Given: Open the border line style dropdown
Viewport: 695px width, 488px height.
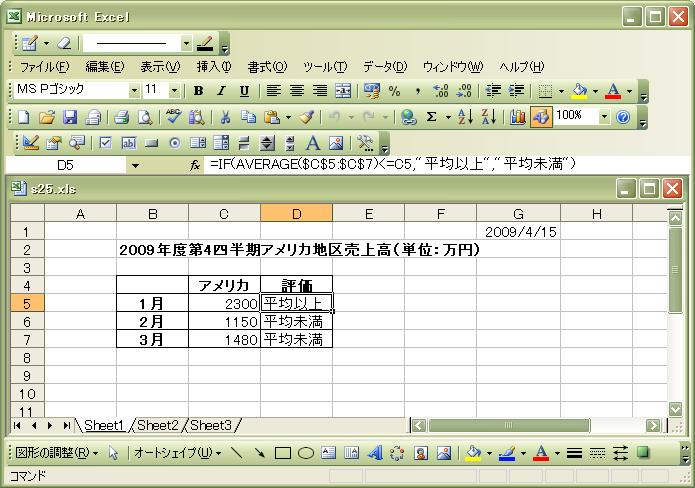Looking at the screenshot, I should [x=186, y=43].
